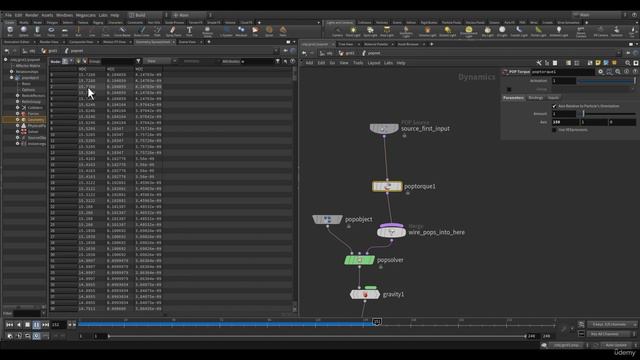This screenshot has height=360, width=640.
Task: Expand the popobject1 tree item
Action: pos(12,78)
